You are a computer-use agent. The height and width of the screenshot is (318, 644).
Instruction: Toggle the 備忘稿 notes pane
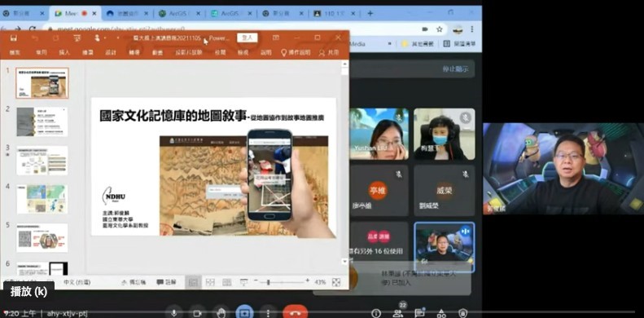[x=134, y=282]
